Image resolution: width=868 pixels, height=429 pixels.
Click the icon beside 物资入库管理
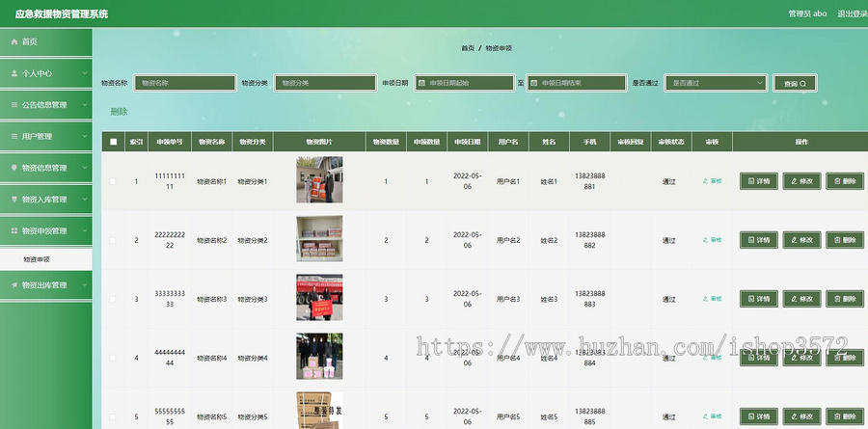pos(14,200)
